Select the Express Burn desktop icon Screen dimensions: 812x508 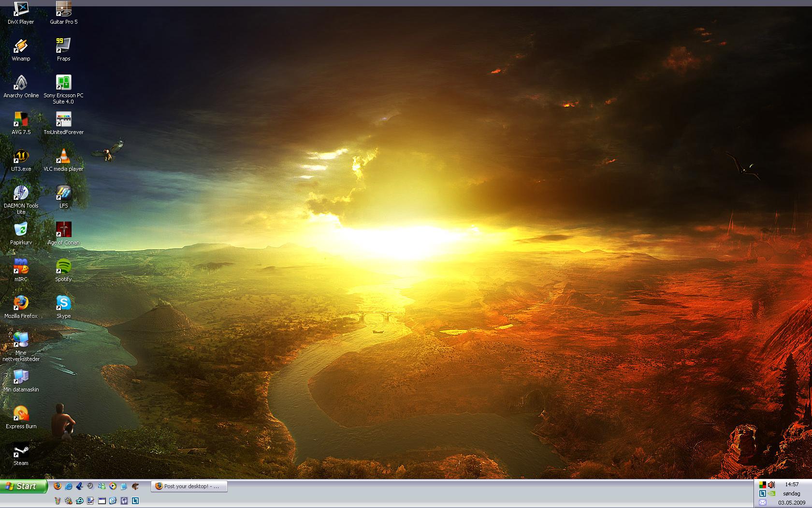21,418
